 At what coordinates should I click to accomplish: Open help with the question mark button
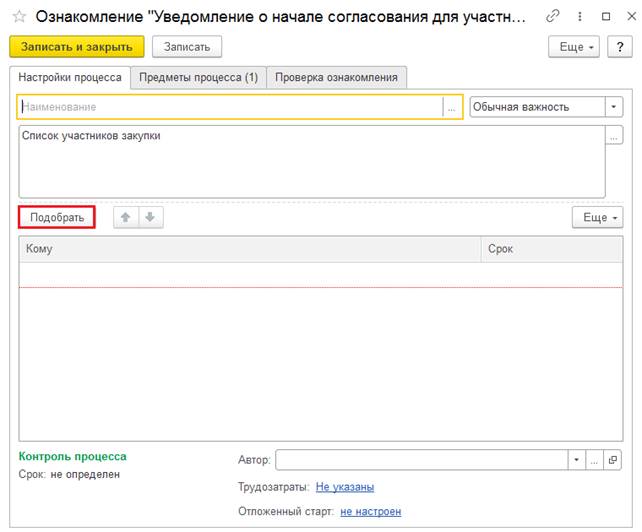pos(620,47)
